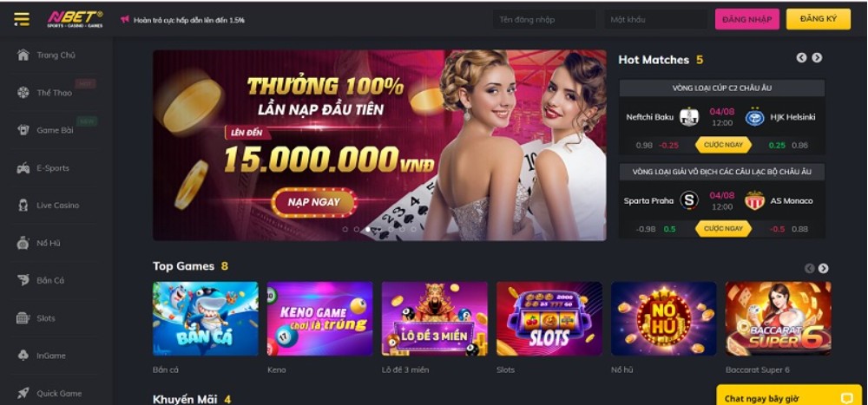Focus the Tên đăng nhập field

544,19
